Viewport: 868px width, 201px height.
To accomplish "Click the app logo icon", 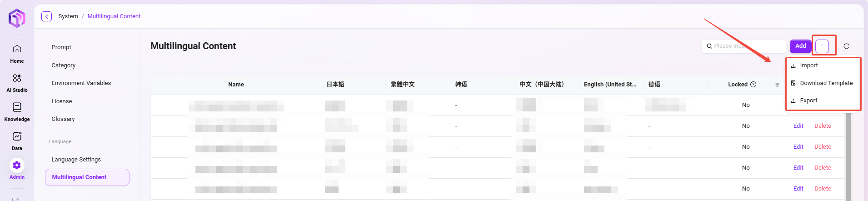I will pos(17,18).
